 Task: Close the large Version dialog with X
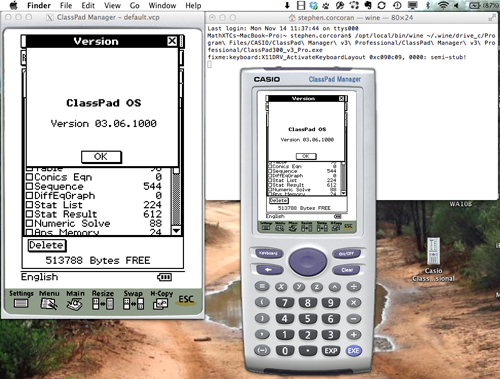tap(172, 41)
